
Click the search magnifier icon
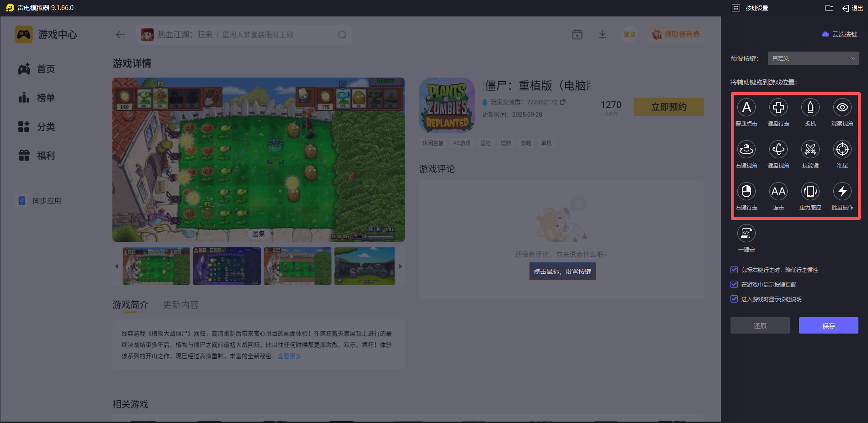pos(342,35)
